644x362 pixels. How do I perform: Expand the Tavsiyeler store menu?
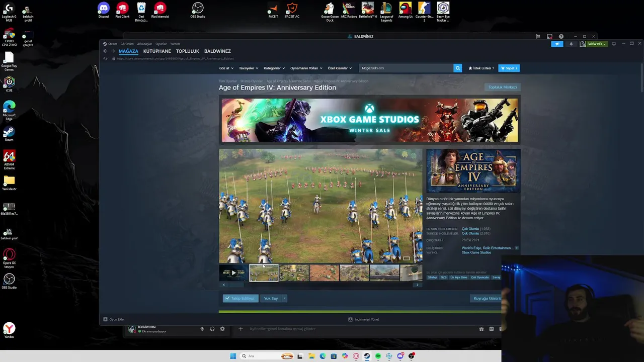[249, 68]
